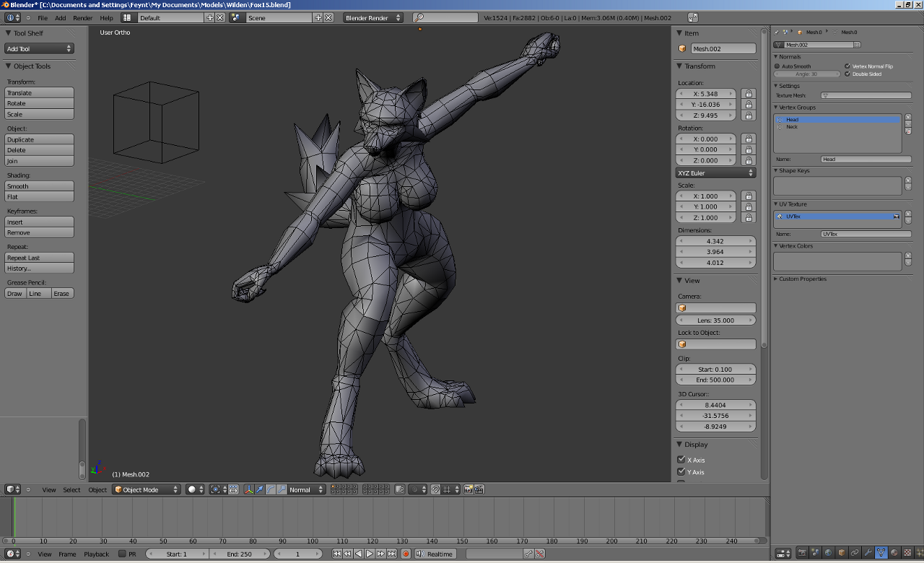Open the 3D view Select menu
Screen dimensions: 924x563
(x=71, y=489)
